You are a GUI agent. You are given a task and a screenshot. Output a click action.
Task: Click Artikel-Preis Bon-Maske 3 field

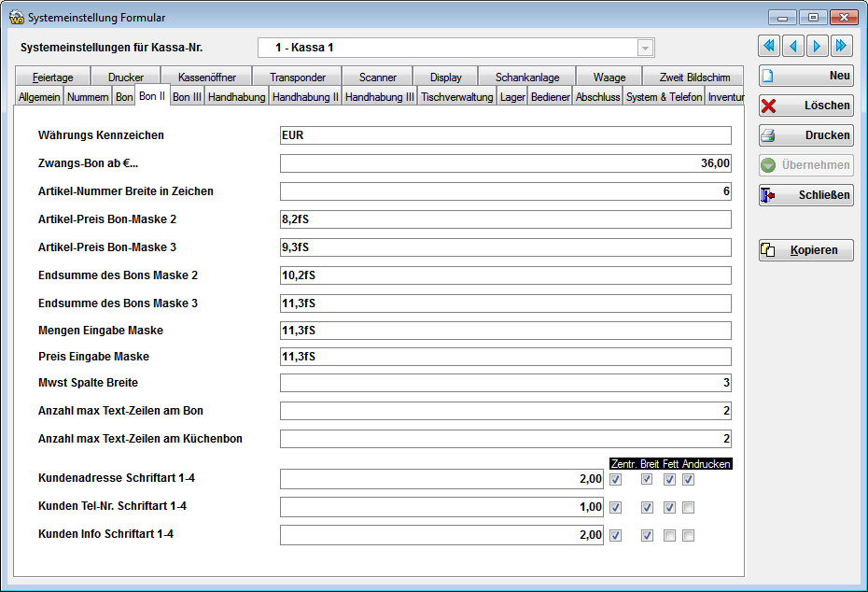click(x=506, y=247)
